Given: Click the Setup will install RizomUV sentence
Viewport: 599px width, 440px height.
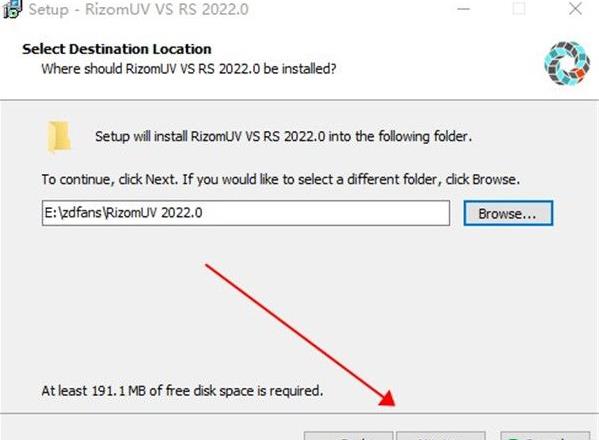Looking at the screenshot, I should pyautogui.click(x=283, y=136).
